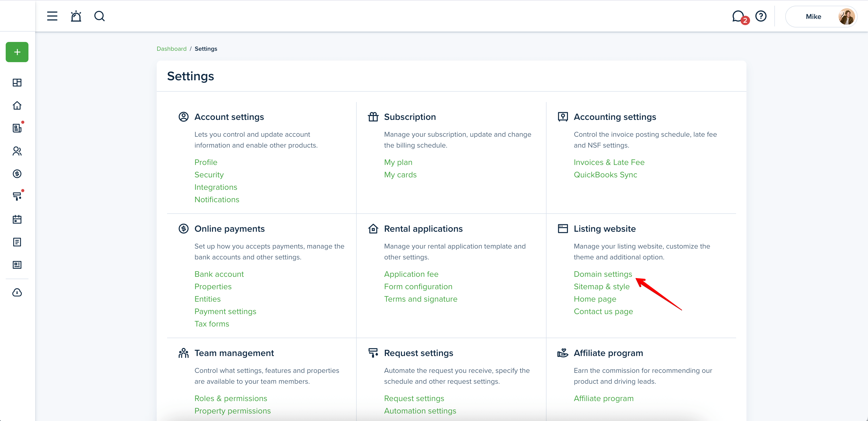Open Terms and signature link
The width and height of the screenshot is (868, 421).
tap(421, 299)
